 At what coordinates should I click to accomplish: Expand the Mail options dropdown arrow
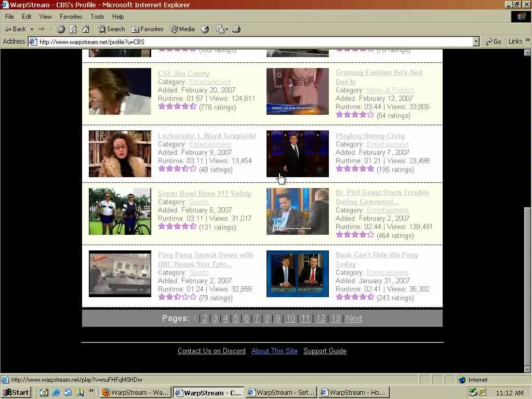[x=227, y=29]
